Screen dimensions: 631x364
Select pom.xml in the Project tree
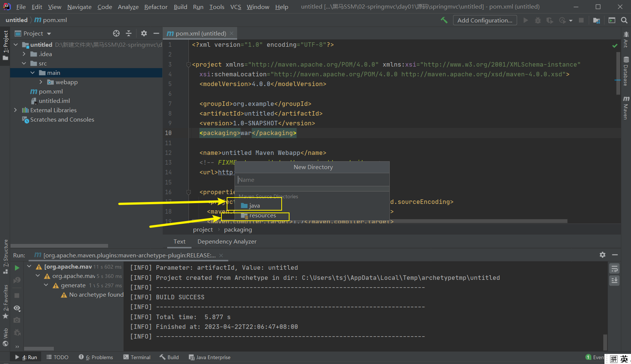click(46, 91)
